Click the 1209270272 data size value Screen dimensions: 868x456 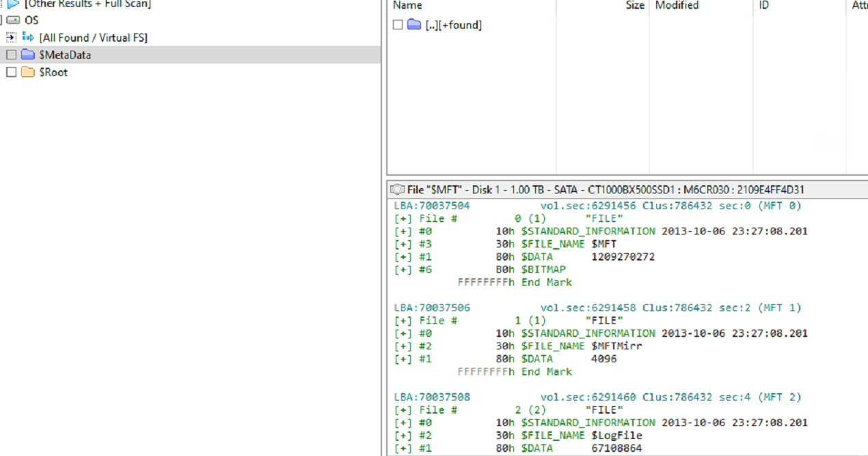623,257
